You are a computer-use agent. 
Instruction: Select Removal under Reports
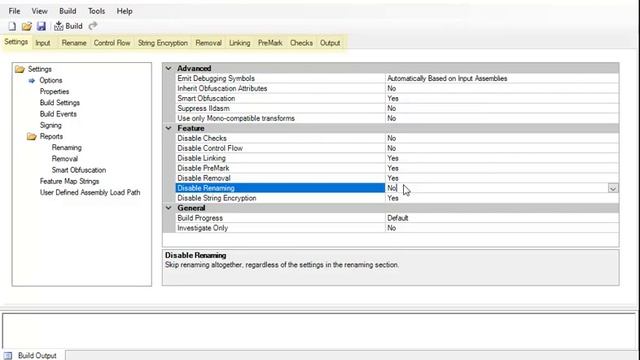click(x=65, y=159)
